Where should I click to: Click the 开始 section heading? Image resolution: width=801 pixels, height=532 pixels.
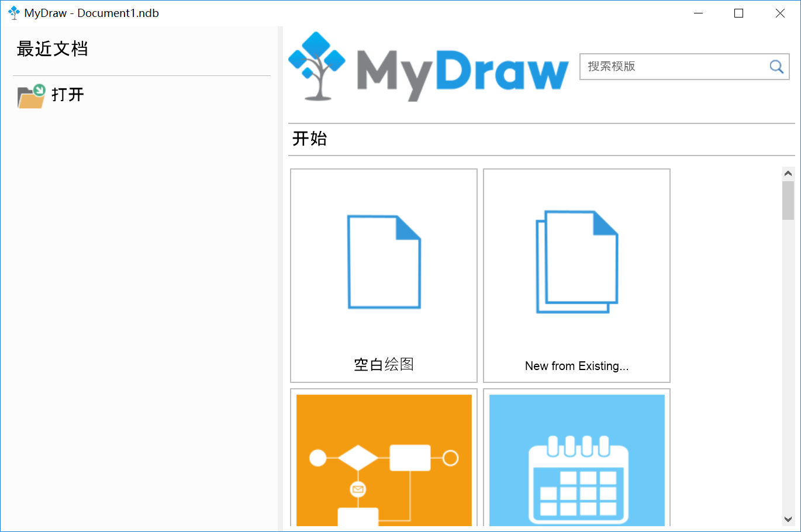point(310,139)
